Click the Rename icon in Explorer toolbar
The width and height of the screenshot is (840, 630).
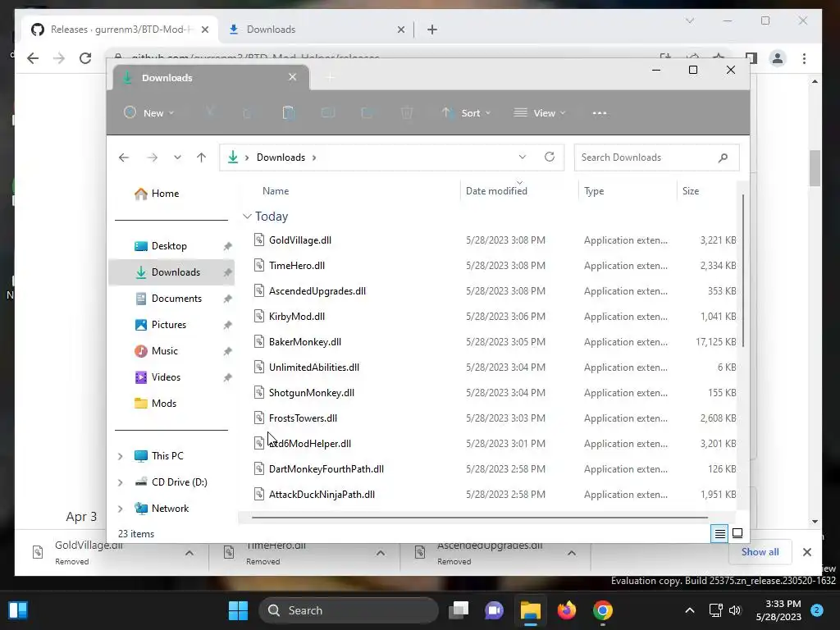[x=328, y=113]
